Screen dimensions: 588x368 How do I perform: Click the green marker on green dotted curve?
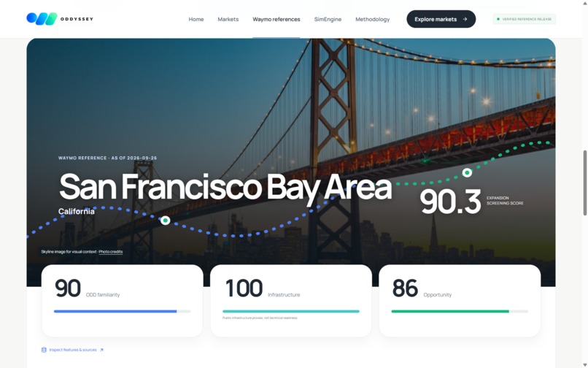point(467,173)
